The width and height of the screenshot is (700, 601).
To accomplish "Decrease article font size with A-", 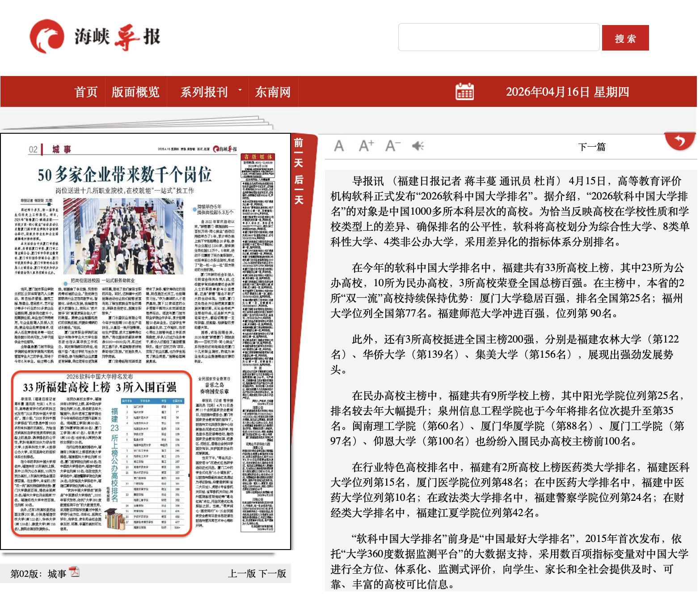I will pyautogui.click(x=392, y=146).
